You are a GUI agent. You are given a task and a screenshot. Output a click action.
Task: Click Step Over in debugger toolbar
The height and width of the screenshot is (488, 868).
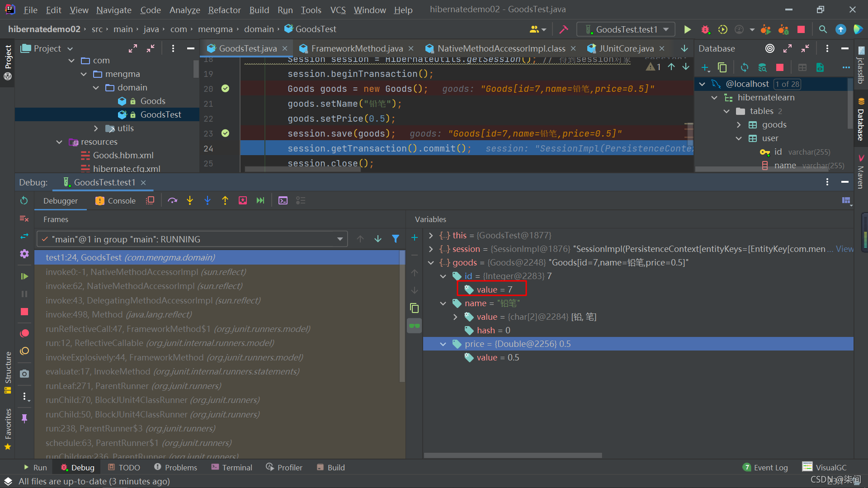click(172, 200)
